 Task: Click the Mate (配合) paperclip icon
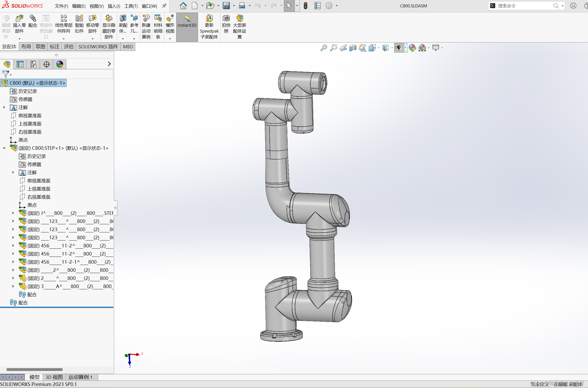[33, 19]
